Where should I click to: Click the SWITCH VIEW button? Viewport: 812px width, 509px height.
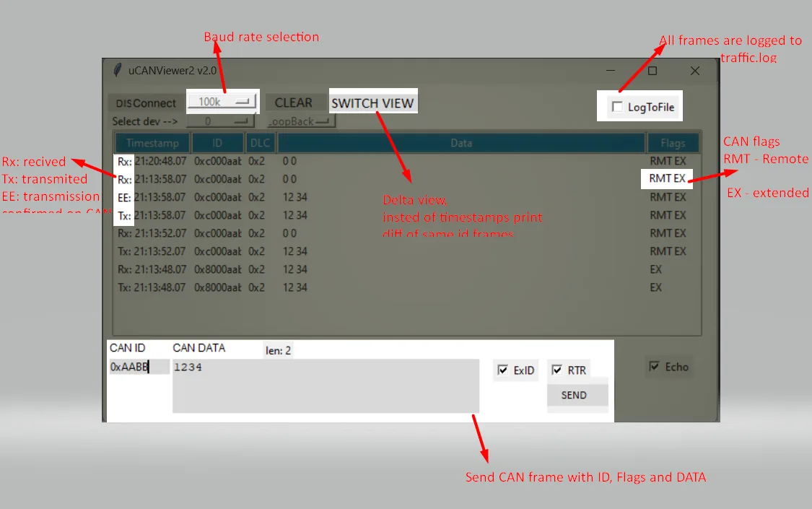[x=372, y=103]
